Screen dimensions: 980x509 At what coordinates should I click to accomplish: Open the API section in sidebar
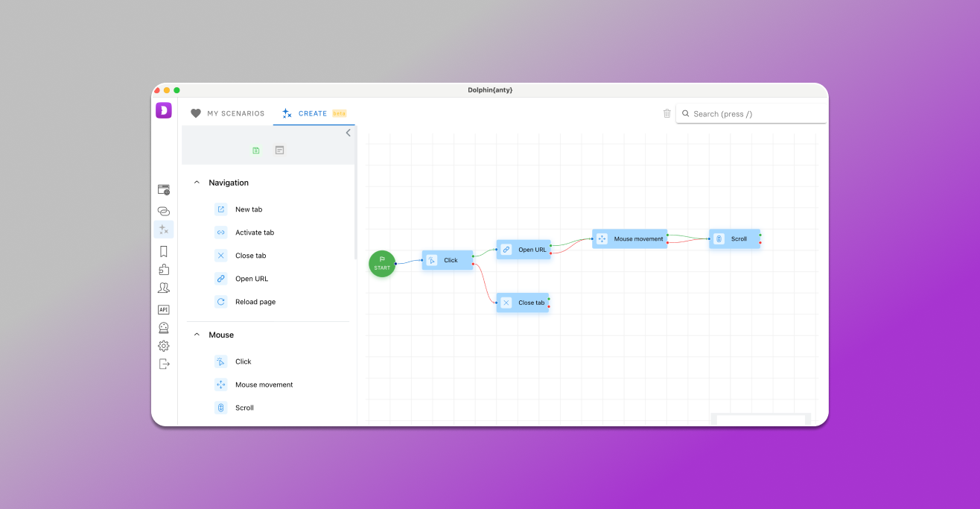pyautogui.click(x=164, y=309)
